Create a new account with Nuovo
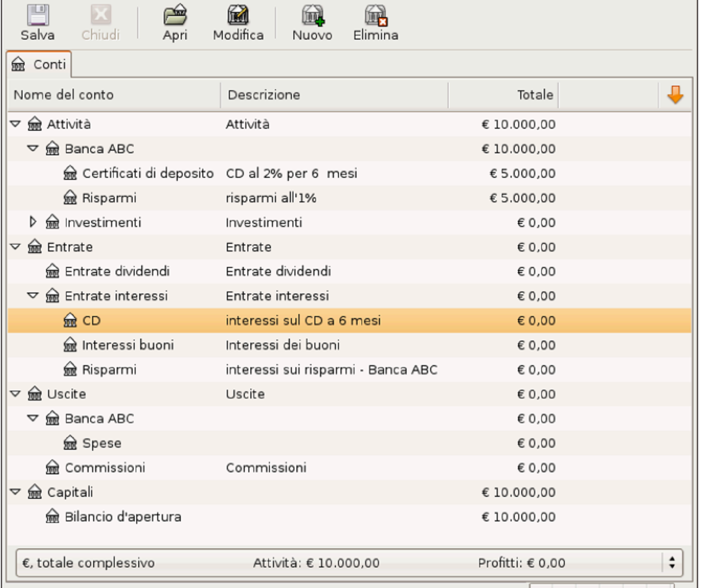Image resolution: width=701 pixels, height=588 pixels. [x=311, y=20]
